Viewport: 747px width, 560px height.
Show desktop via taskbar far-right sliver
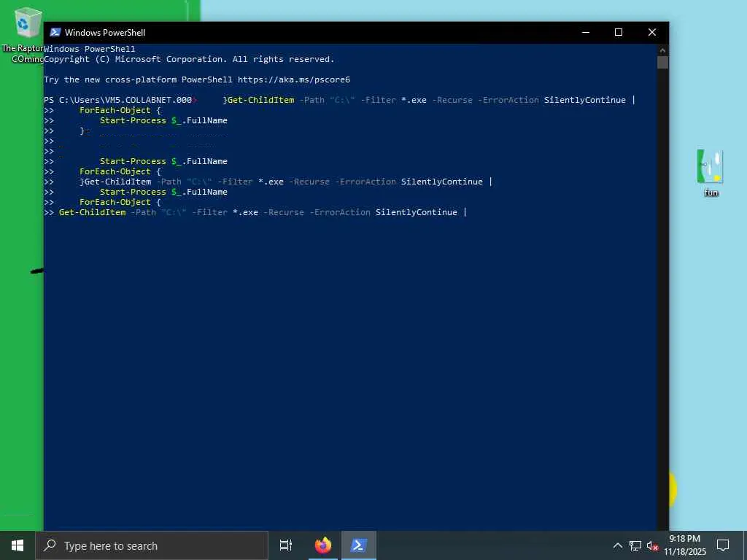coord(745,545)
